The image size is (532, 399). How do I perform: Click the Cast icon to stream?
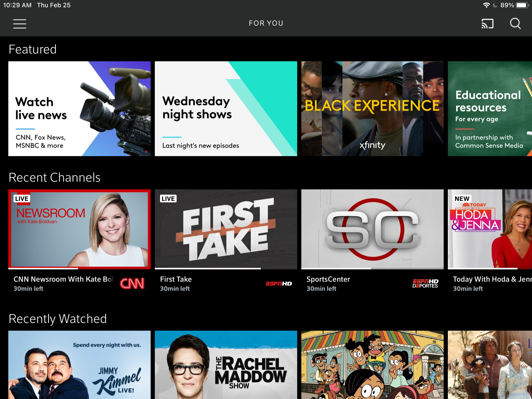tap(487, 23)
